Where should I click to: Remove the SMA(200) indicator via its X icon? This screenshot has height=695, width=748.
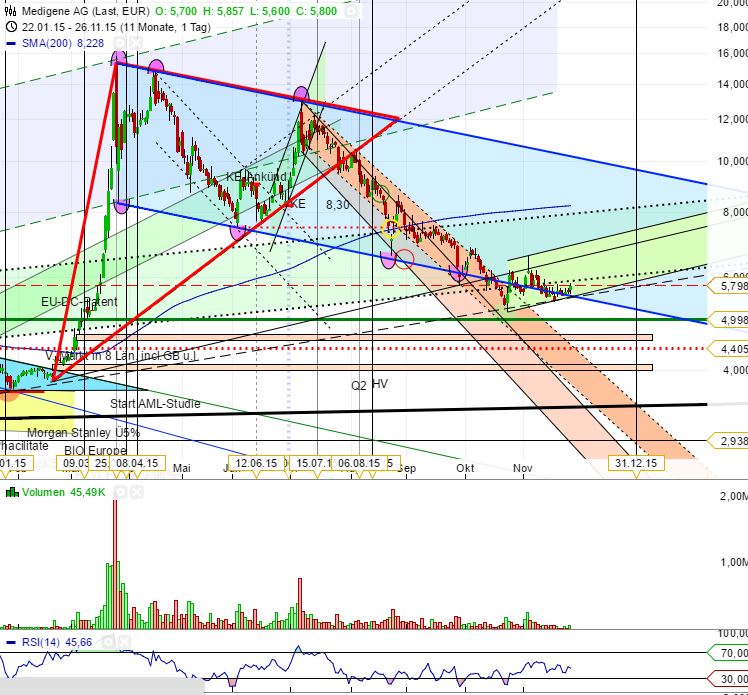click(x=136, y=43)
